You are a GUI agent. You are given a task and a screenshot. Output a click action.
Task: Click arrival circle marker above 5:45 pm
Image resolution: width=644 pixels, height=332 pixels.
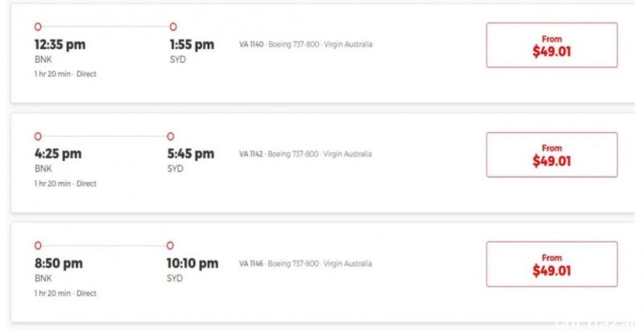coord(171,136)
